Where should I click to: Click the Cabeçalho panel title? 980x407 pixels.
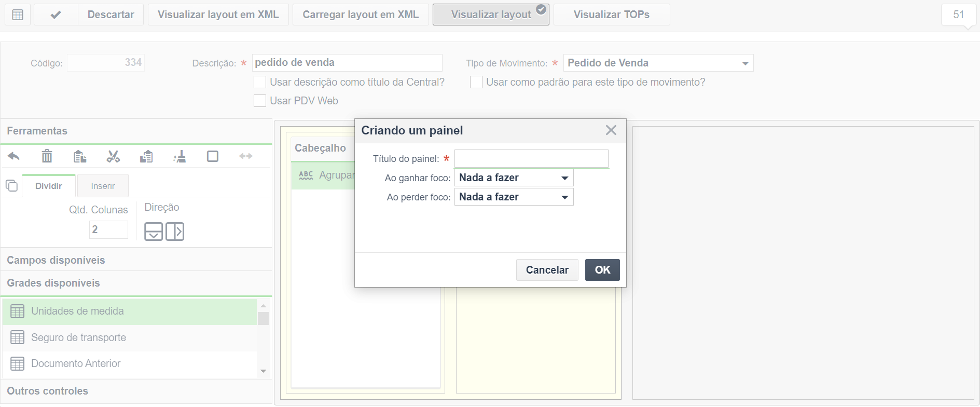coord(320,148)
